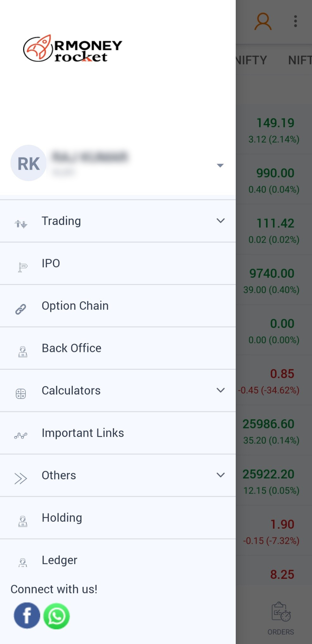Expand the Trading submenu chevron
The height and width of the screenshot is (644, 312).
tap(221, 221)
